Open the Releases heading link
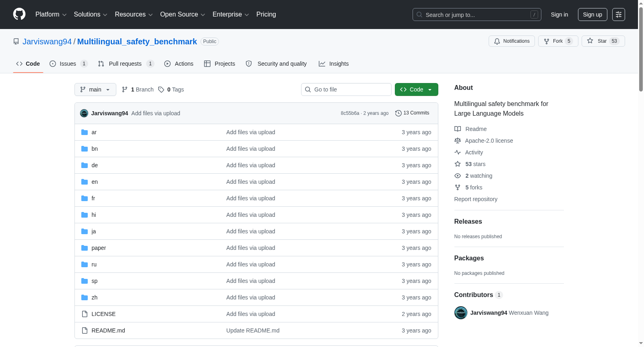The height and width of the screenshot is (347, 644). 468,222
